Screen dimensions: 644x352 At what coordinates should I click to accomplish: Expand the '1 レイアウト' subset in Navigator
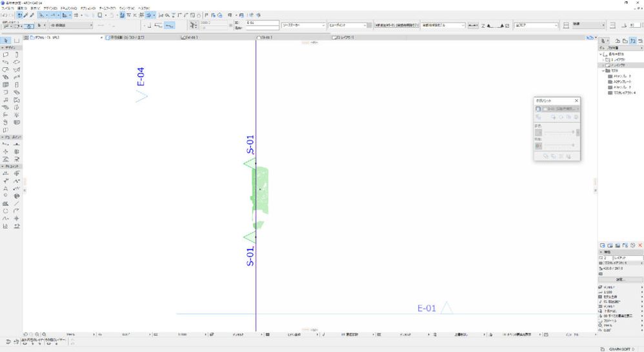[x=603, y=60]
